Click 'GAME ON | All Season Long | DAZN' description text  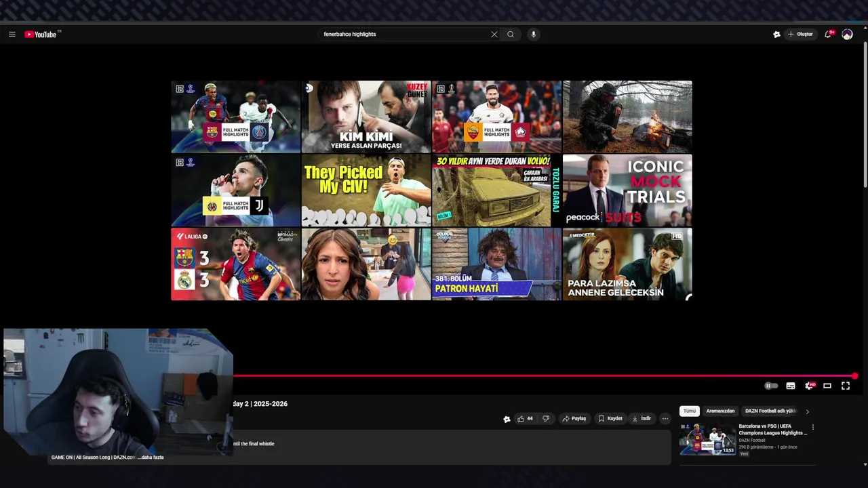[94, 457]
